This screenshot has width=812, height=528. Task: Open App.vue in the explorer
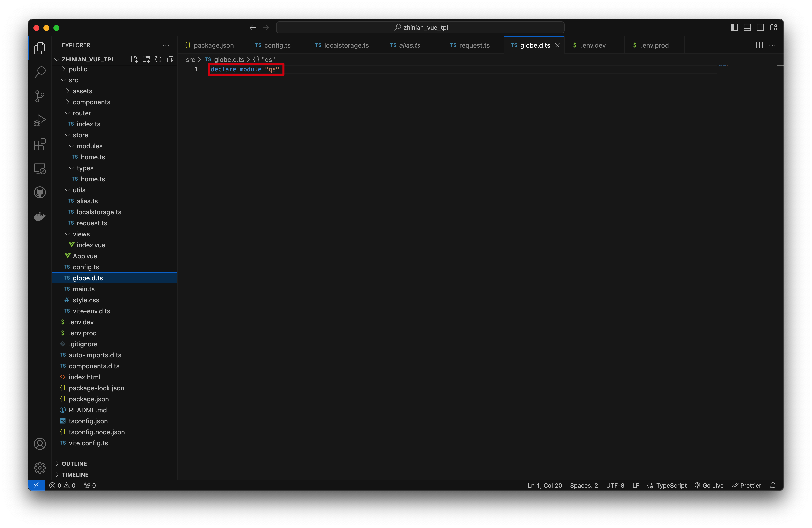pos(115,256)
